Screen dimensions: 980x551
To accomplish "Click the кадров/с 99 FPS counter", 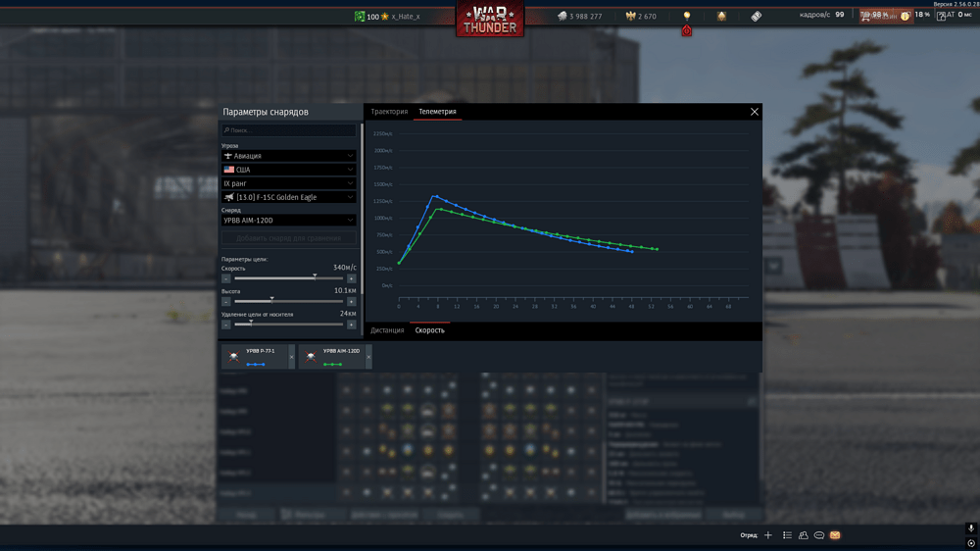I will point(821,15).
